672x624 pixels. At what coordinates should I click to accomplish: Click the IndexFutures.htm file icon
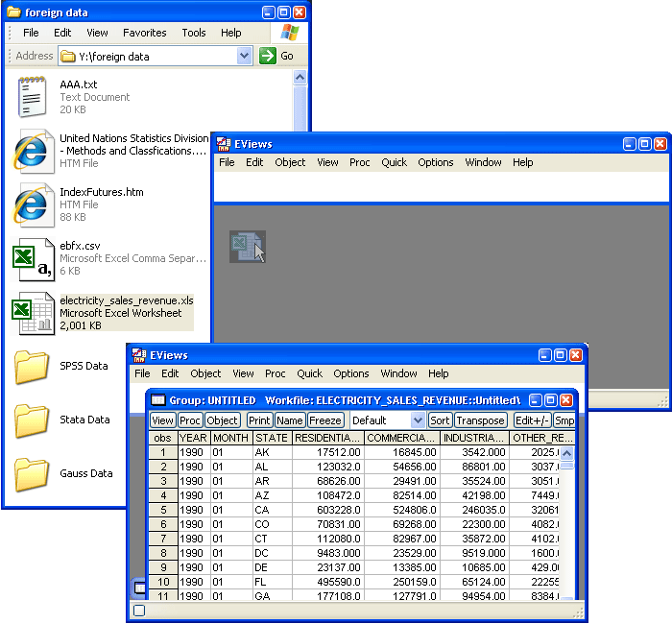click(33, 204)
